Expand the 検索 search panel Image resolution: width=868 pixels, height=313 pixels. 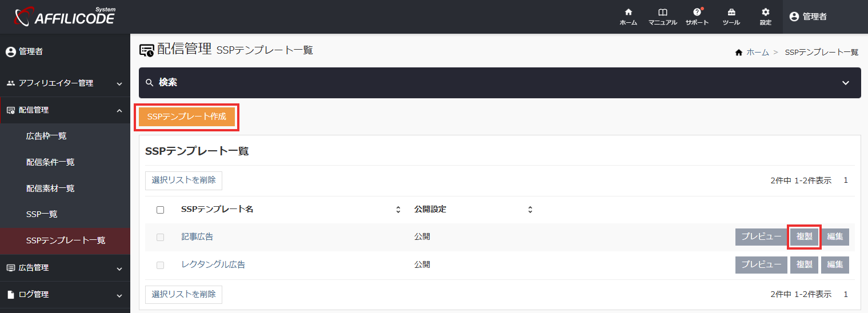point(846,83)
